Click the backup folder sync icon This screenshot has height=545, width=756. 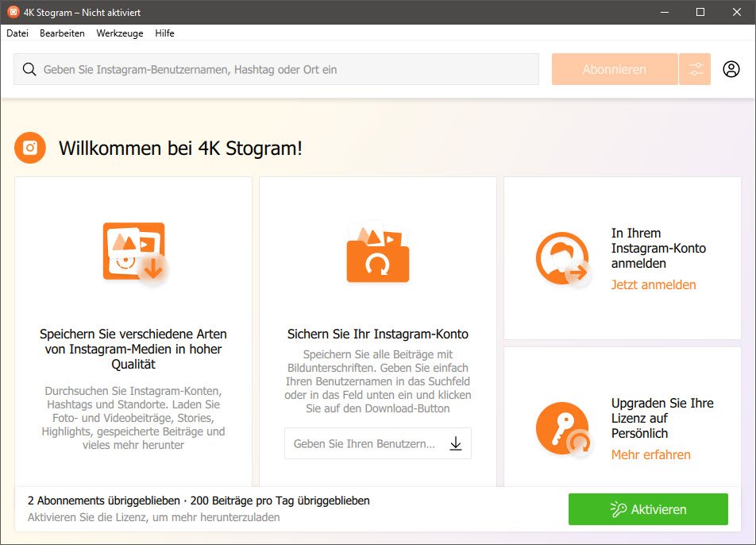377,253
